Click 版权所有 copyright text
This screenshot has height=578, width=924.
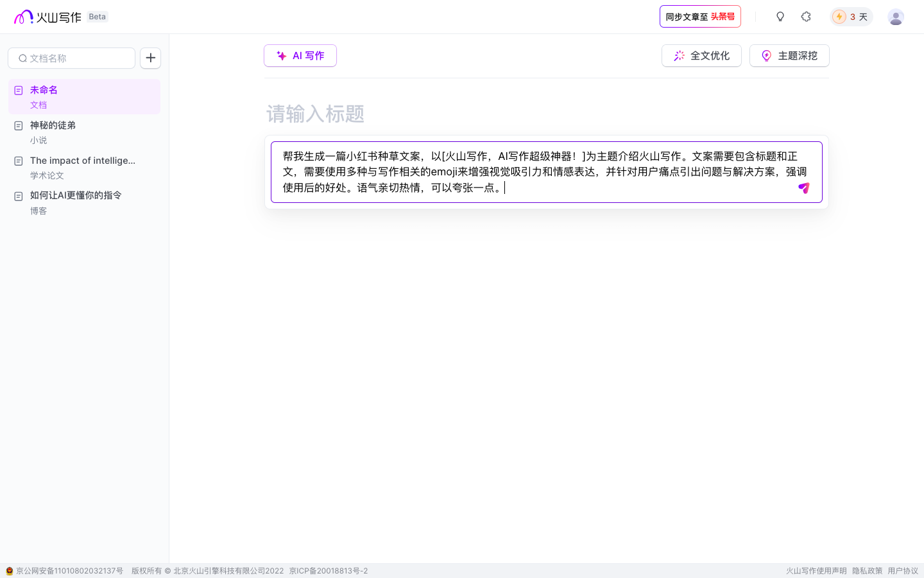click(x=207, y=571)
